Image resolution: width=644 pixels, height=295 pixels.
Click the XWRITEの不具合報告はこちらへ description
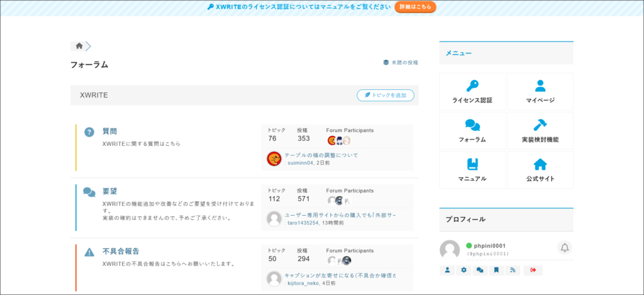pyautogui.click(x=169, y=264)
